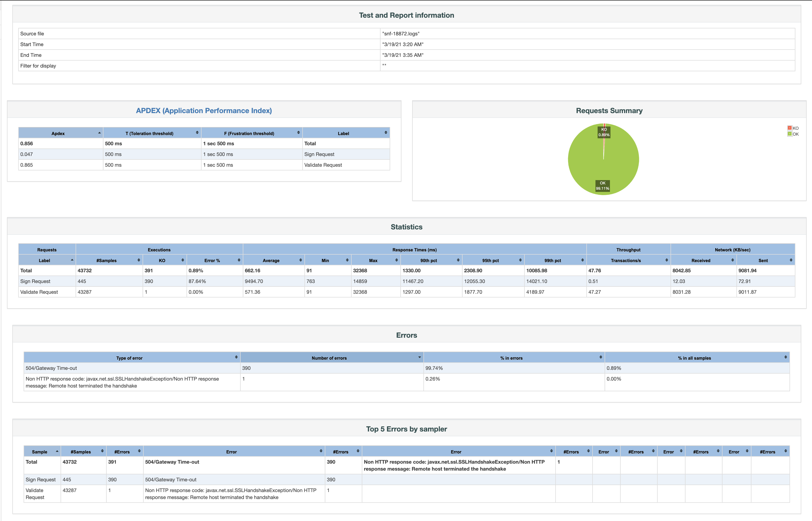The width and height of the screenshot is (812, 521).
Task: Click the 99.74% value in Errors table
Action: click(434, 368)
